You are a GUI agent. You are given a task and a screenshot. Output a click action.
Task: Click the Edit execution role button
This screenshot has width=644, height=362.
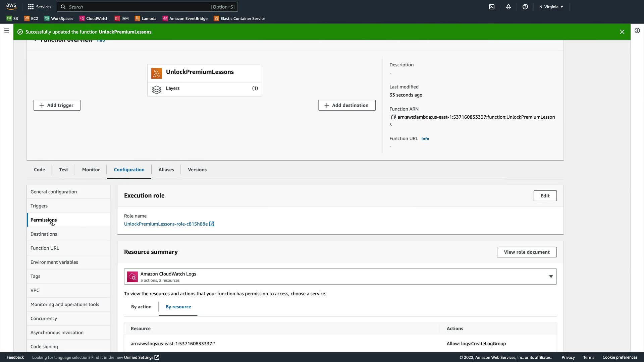545,196
